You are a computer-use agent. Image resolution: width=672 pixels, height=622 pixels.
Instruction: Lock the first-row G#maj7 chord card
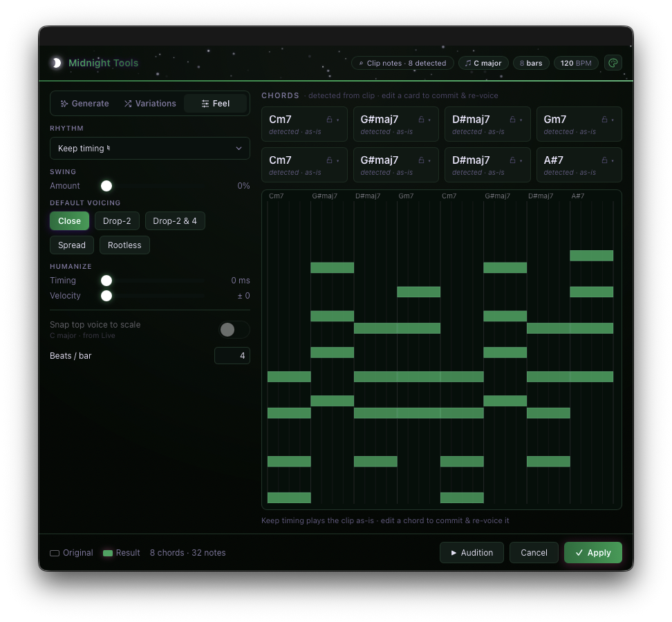click(x=421, y=120)
